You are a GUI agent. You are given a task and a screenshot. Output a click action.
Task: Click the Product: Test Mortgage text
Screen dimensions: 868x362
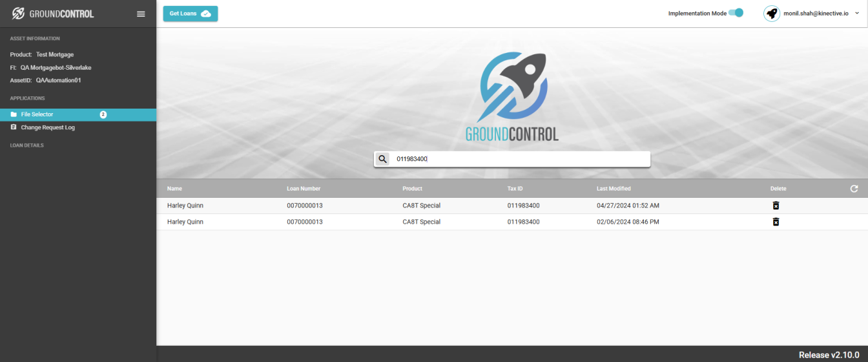[42, 55]
